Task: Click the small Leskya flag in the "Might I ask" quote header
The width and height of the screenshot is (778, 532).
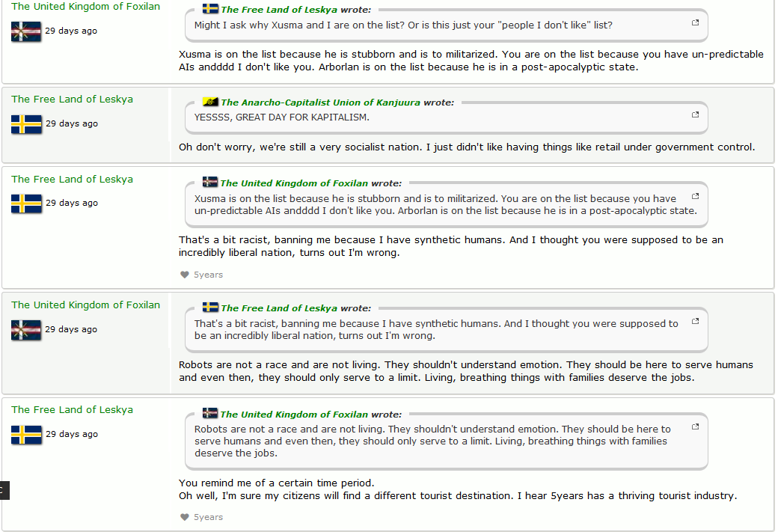Action: click(x=210, y=9)
